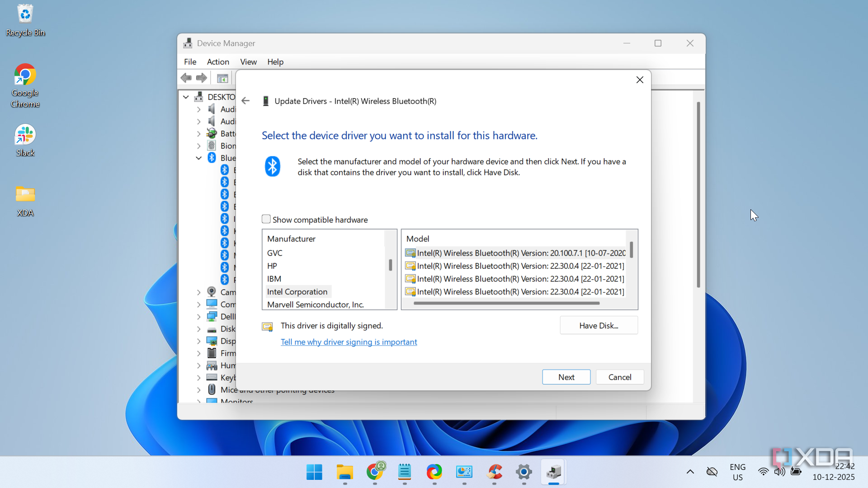This screenshot has height=488, width=868.
Task: Click the Show/Hide console tree toolbar icon
Action: point(222,78)
